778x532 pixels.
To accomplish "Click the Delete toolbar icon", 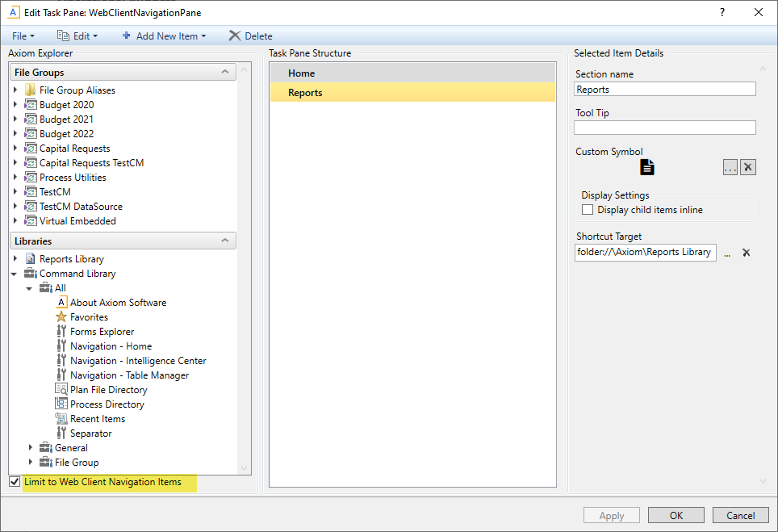I will tap(235, 36).
